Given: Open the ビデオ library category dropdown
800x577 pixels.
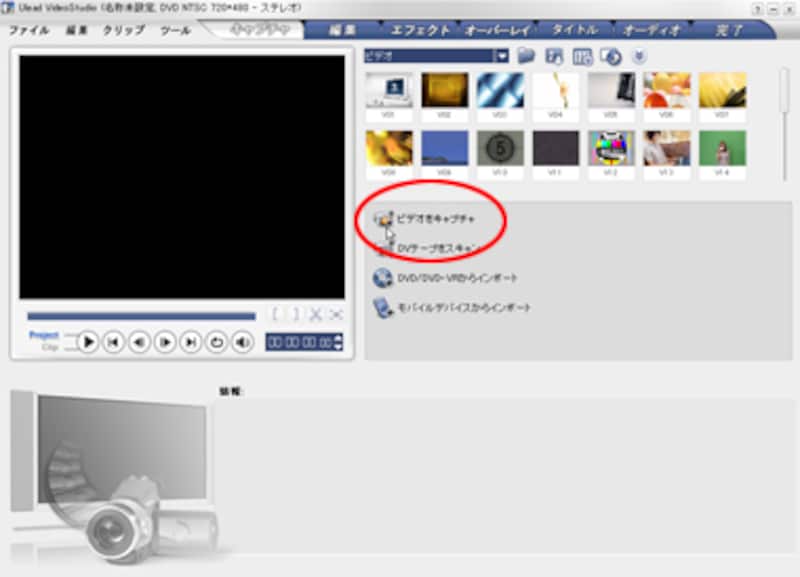Looking at the screenshot, I should [502, 56].
